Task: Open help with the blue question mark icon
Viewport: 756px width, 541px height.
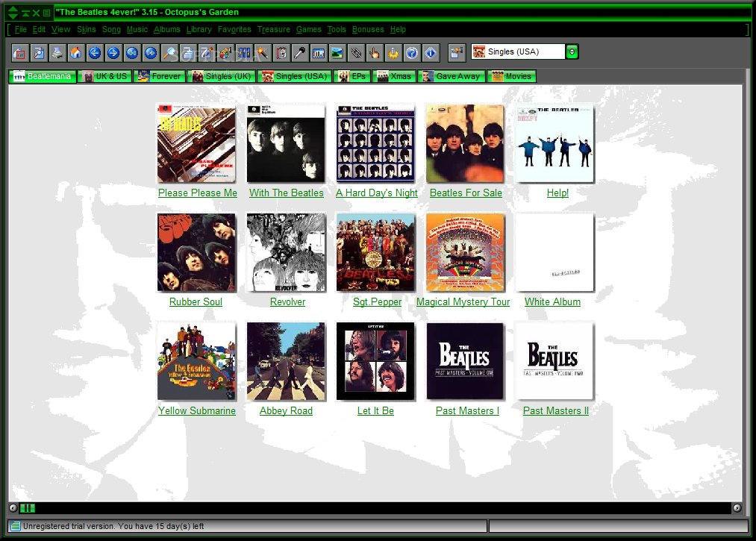Action: [x=412, y=52]
